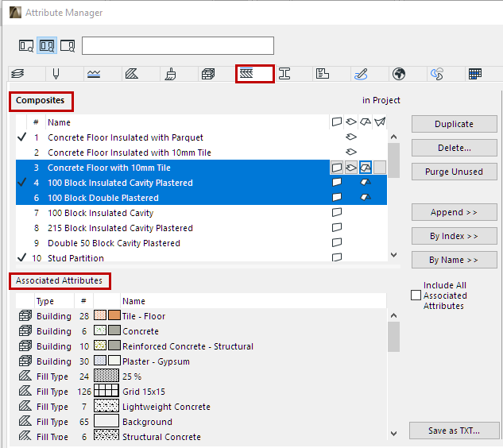Select 100 Block Insulated Cavity Plastered row
This screenshot has width=503, height=448.
coord(202,183)
